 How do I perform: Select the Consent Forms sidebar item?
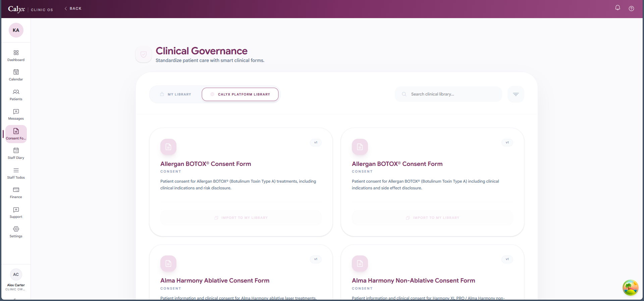(x=16, y=134)
